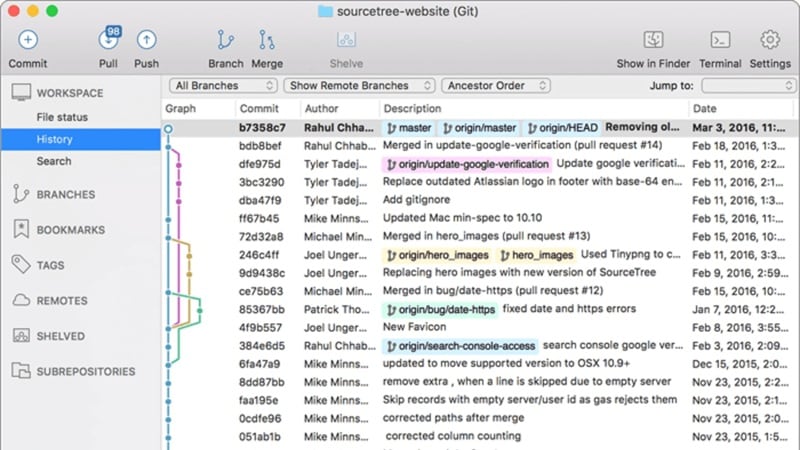This screenshot has height=450, width=800.
Task: Open the All Branches dropdown
Action: (x=223, y=86)
